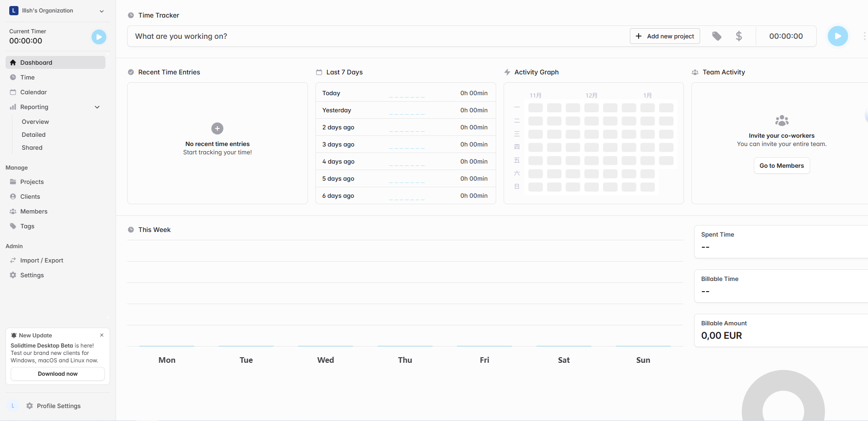The height and width of the screenshot is (421, 868).
Task: Open the Overview report
Action: pos(35,122)
